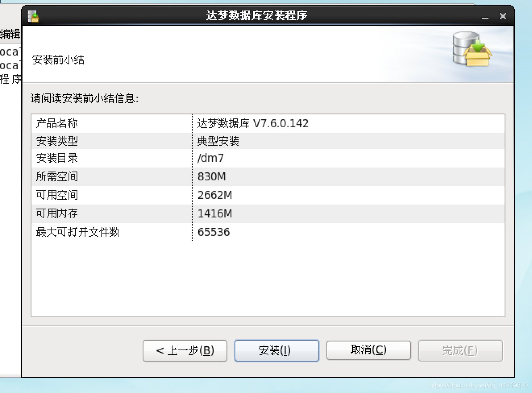Click the 1416M available memory value
The height and width of the screenshot is (393, 532).
click(x=215, y=213)
